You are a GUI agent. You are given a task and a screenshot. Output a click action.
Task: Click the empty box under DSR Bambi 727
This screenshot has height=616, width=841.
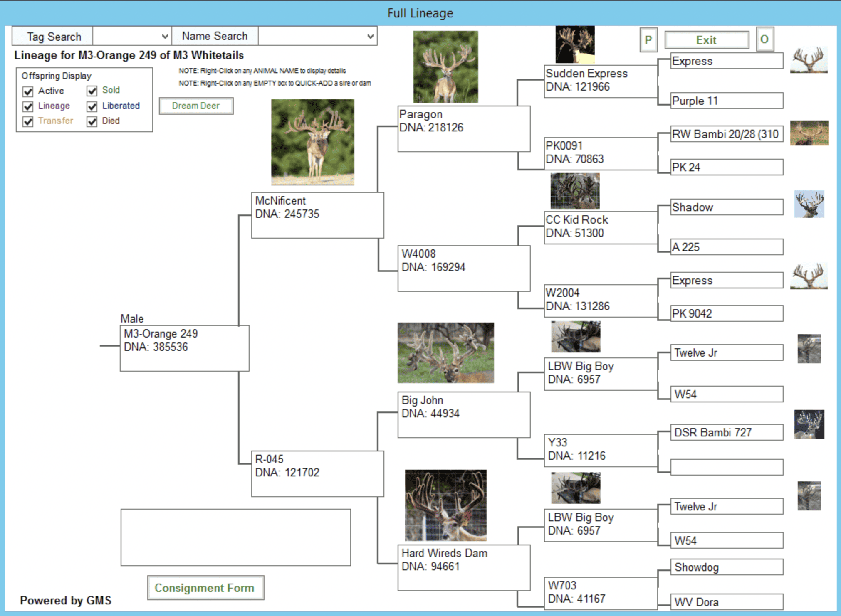(726, 467)
